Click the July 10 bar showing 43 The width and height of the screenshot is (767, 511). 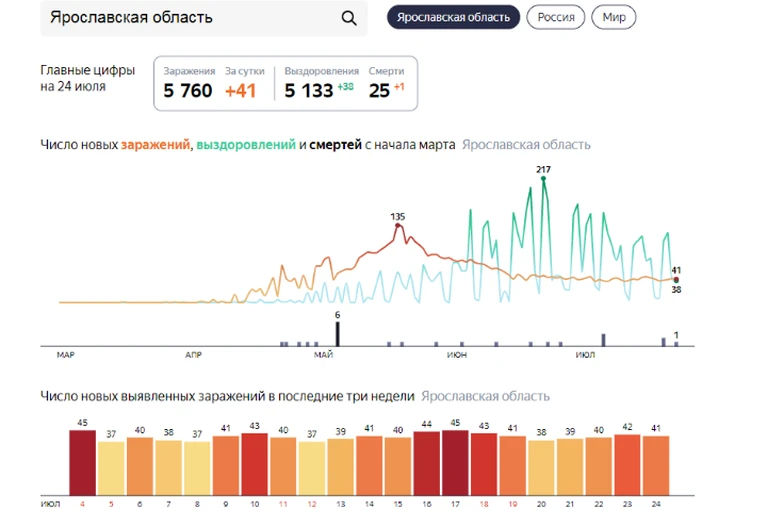(x=254, y=464)
